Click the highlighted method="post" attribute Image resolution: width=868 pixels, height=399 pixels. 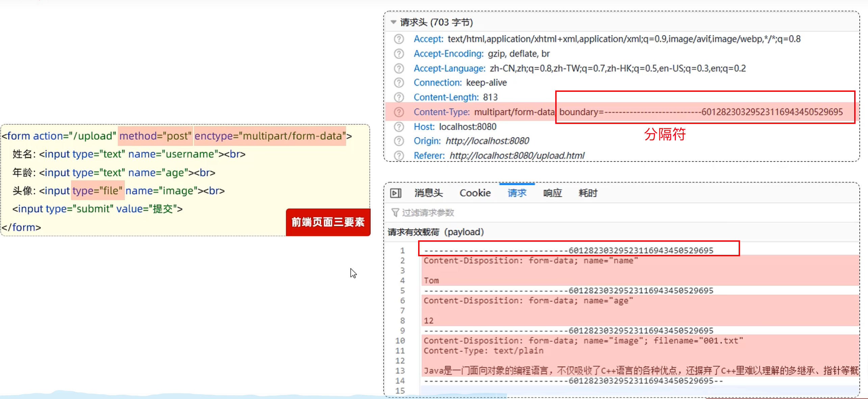click(155, 136)
